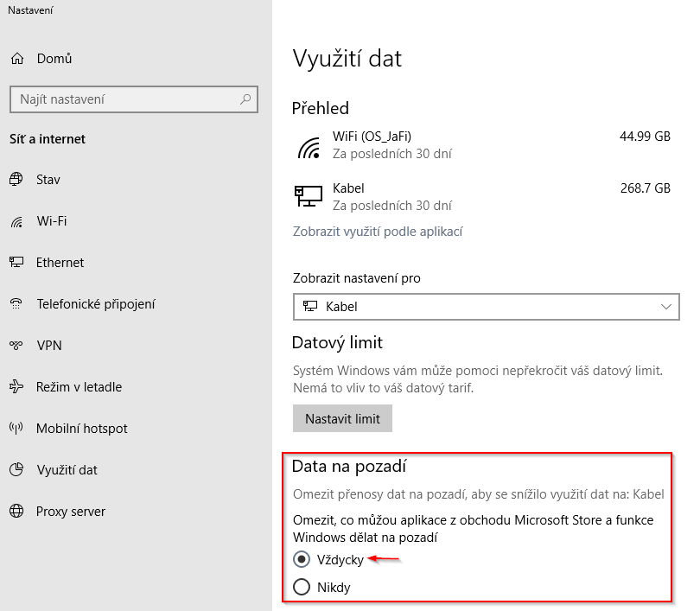This screenshot has width=700, height=611.
Task: Click the VPN icon in sidebar
Action: (x=16, y=346)
